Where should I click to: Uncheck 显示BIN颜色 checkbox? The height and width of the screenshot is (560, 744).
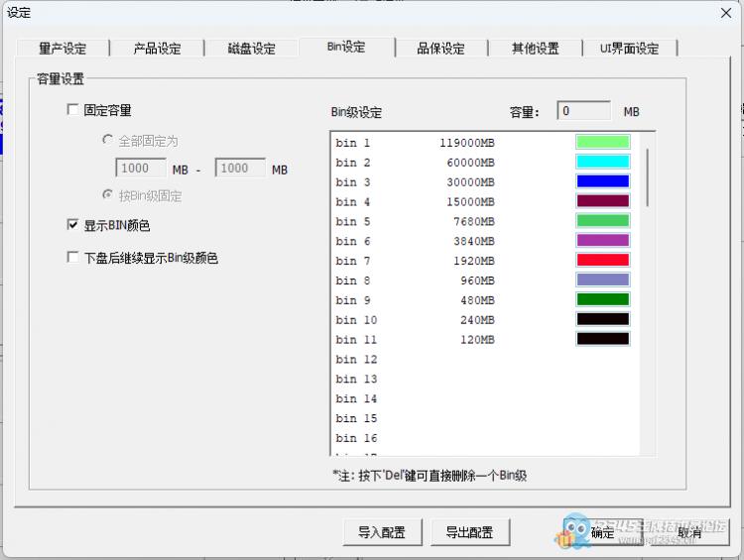click(72, 225)
